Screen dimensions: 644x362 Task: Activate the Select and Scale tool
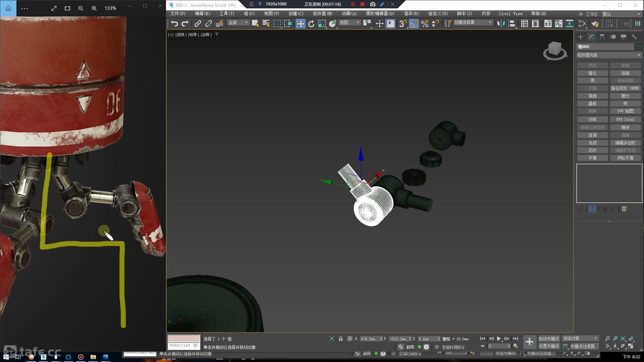(x=322, y=23)
